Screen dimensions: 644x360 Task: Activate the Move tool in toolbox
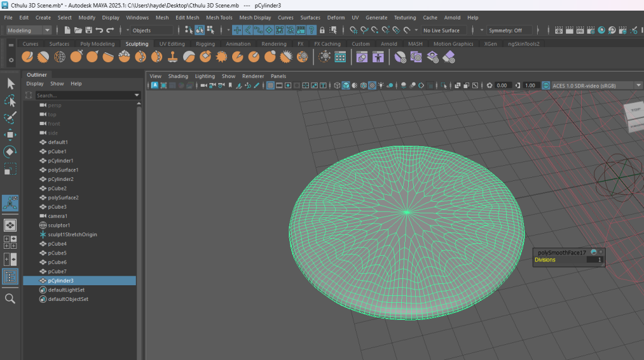pyautogui.click(x=10, y=134)
